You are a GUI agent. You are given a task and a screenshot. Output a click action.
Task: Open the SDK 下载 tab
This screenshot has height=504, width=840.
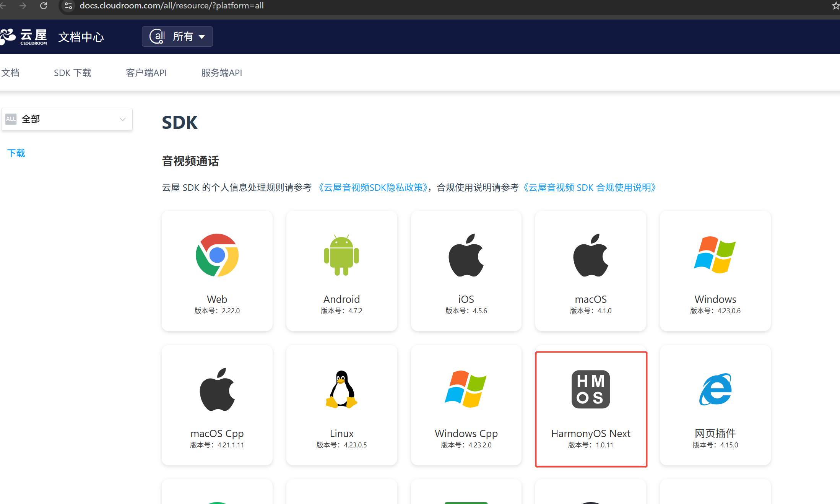click(x=73, y=73)
